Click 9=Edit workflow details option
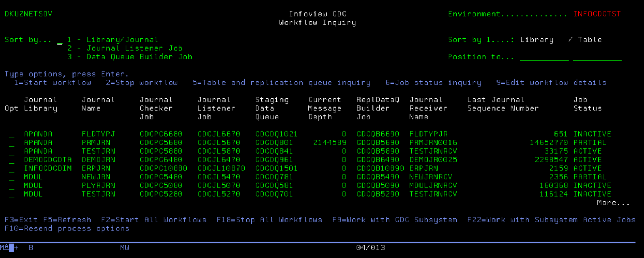The width and height of the screenshot is (644, 258). 552,83
